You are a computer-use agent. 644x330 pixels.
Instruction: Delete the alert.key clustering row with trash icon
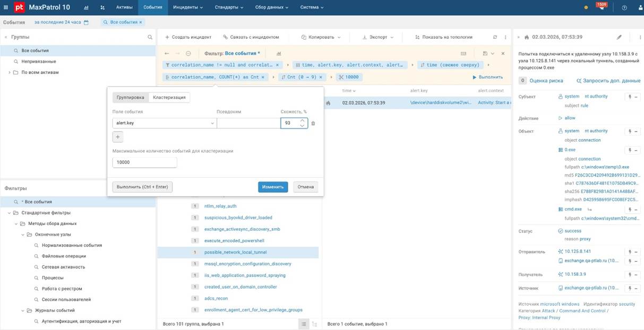click(x=313, y=123)
